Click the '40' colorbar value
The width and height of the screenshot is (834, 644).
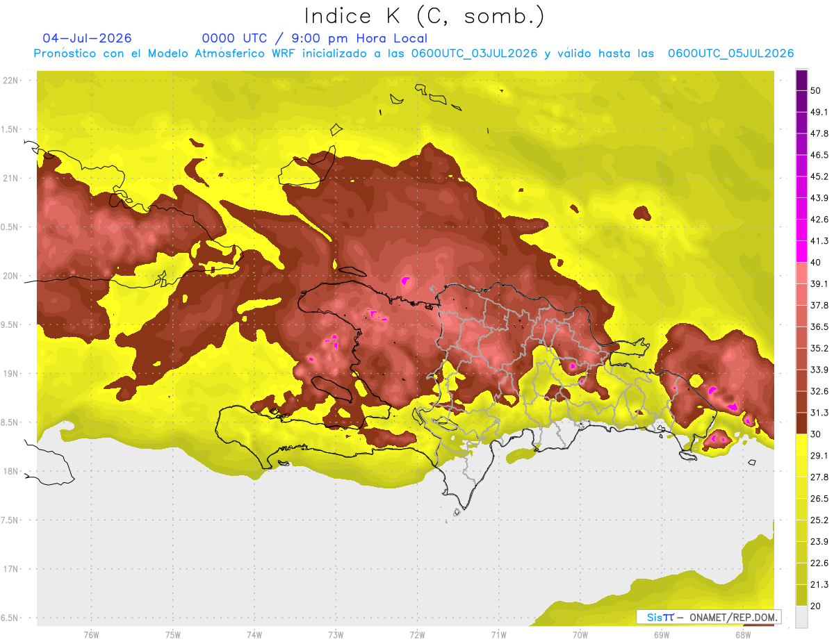point(815,263)
